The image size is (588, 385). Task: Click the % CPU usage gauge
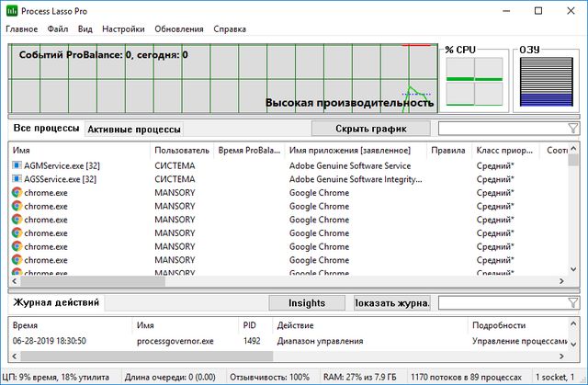pyautogui.click(x=474, y=81)
